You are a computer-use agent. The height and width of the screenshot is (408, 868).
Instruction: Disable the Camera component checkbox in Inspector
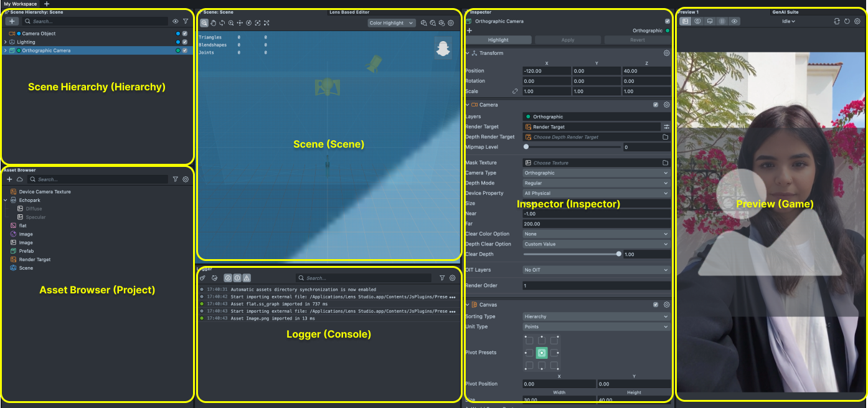pos(656,105)
